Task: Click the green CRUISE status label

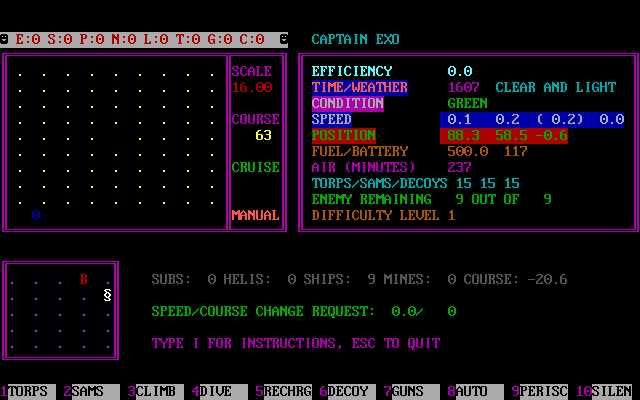Action: tap(255, 167)
